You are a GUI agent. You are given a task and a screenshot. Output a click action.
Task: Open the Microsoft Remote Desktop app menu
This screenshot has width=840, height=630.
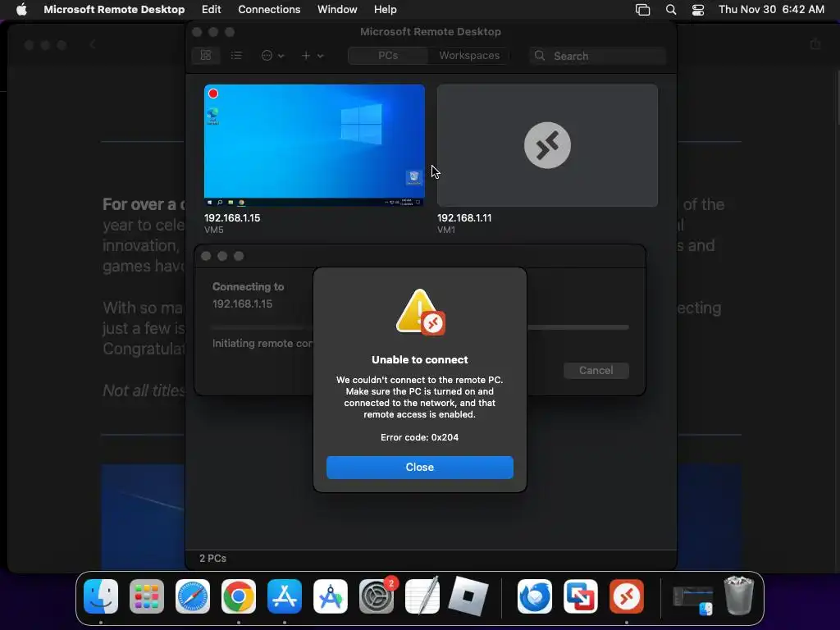coord(114,10)
